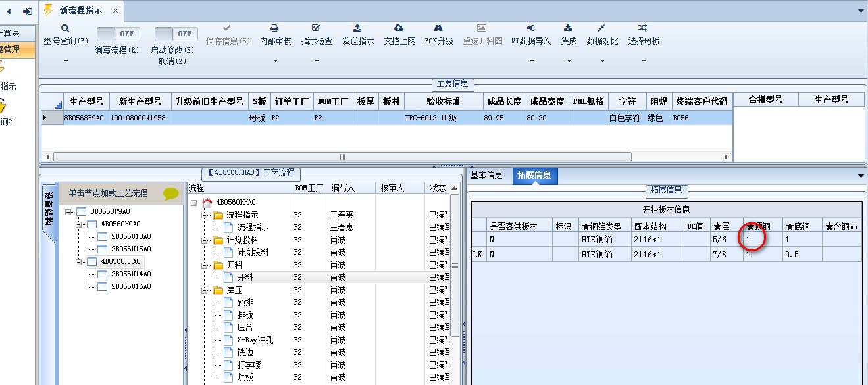Select tree node 2B056U15A0
868x385 pixels.
131,249
